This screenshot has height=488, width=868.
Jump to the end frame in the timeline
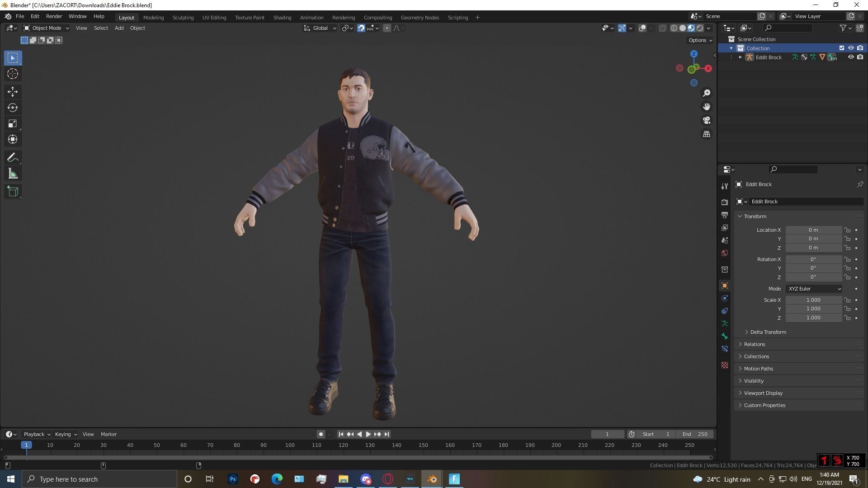coord(387,434)
